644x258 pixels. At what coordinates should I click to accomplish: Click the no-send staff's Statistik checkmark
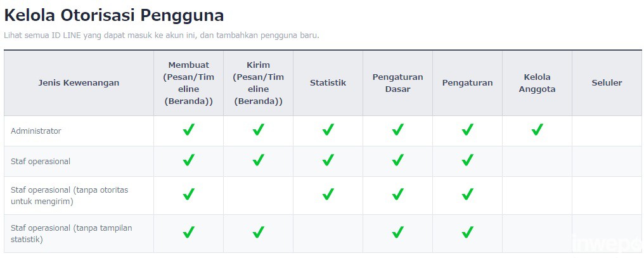pos(328,195)
